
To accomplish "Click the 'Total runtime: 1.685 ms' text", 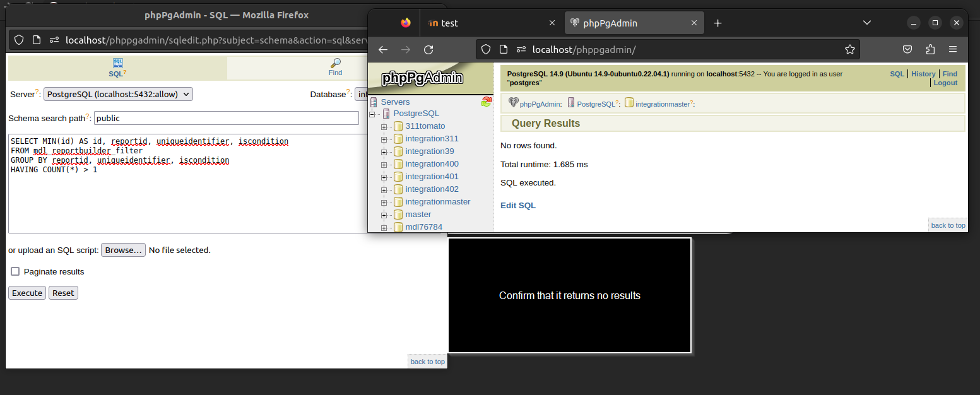I will [x=544, y=165].
